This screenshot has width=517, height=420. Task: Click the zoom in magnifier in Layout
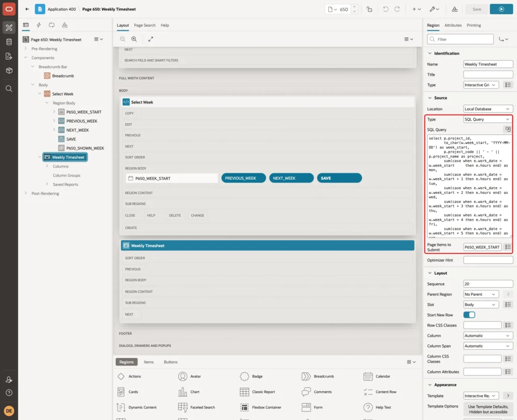point(134,39)
